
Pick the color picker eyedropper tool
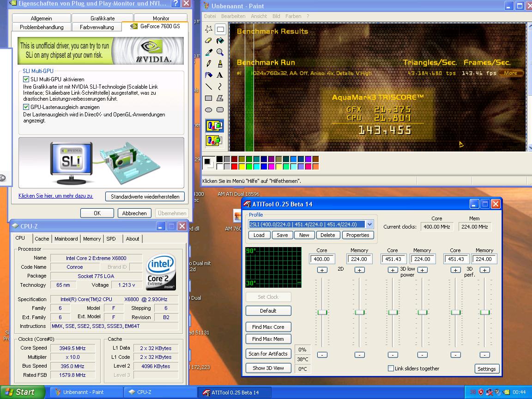click(x=209, y=52)
